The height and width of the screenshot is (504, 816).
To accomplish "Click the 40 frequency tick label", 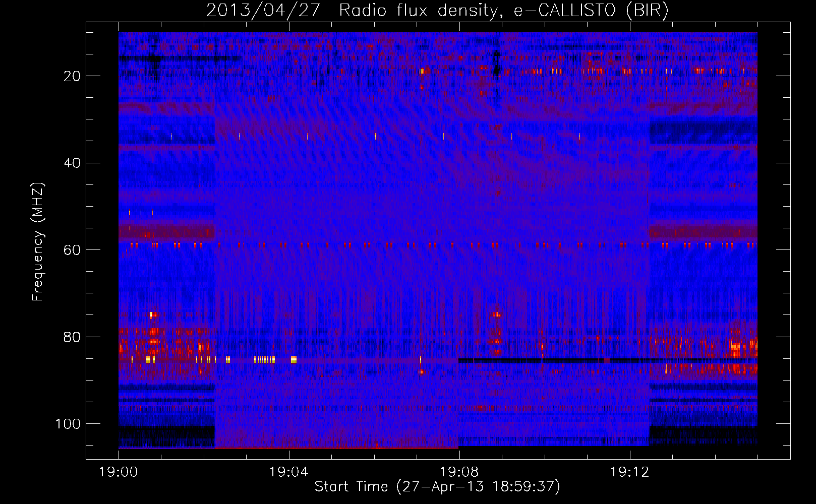I will pyautogui.click(x=72, y=163).
